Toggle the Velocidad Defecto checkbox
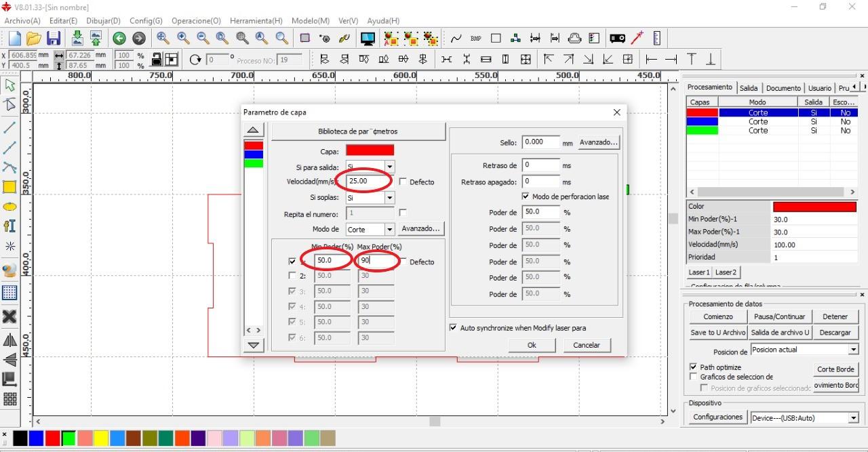The image size is (868, 452). tap(403, 182)
